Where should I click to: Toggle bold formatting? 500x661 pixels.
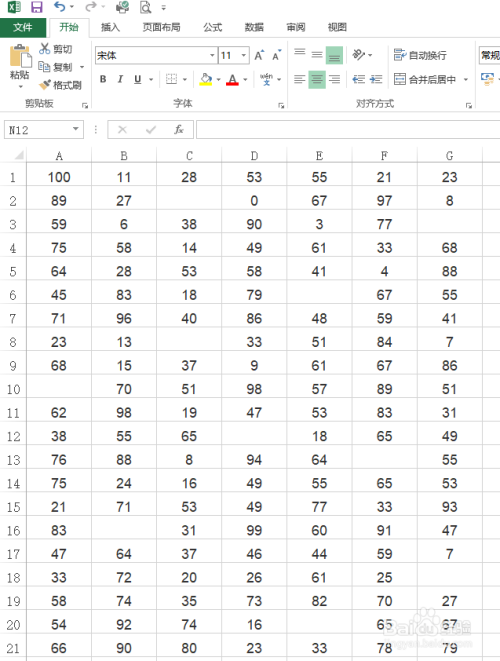(103, 79)
